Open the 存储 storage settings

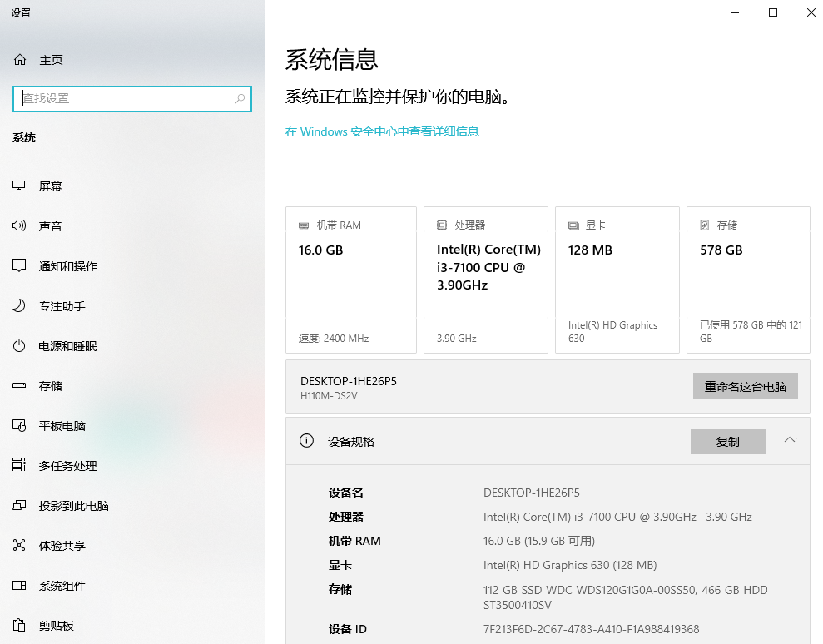pyautogui.click(x=50, y=385)
